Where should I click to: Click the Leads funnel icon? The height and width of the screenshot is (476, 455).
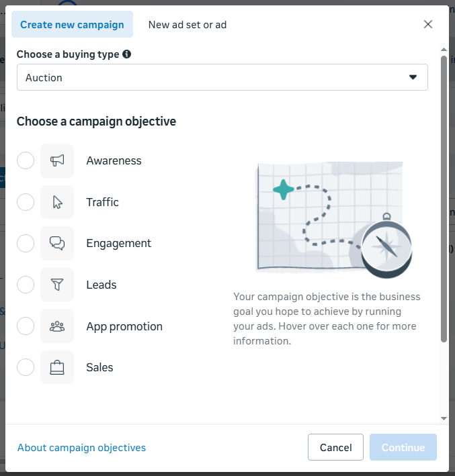coord(57,285)
